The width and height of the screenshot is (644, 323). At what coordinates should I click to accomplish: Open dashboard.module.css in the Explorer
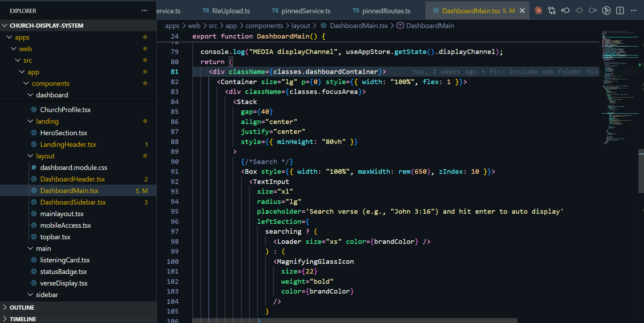tap(73, 167)
